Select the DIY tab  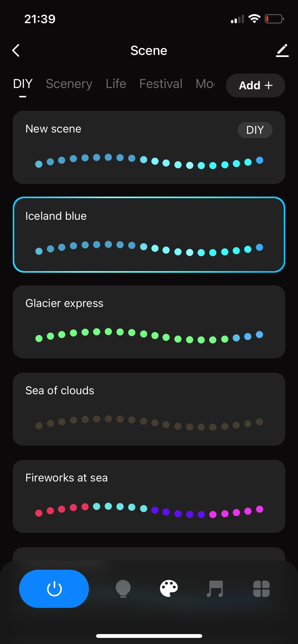tap(23, 84)
